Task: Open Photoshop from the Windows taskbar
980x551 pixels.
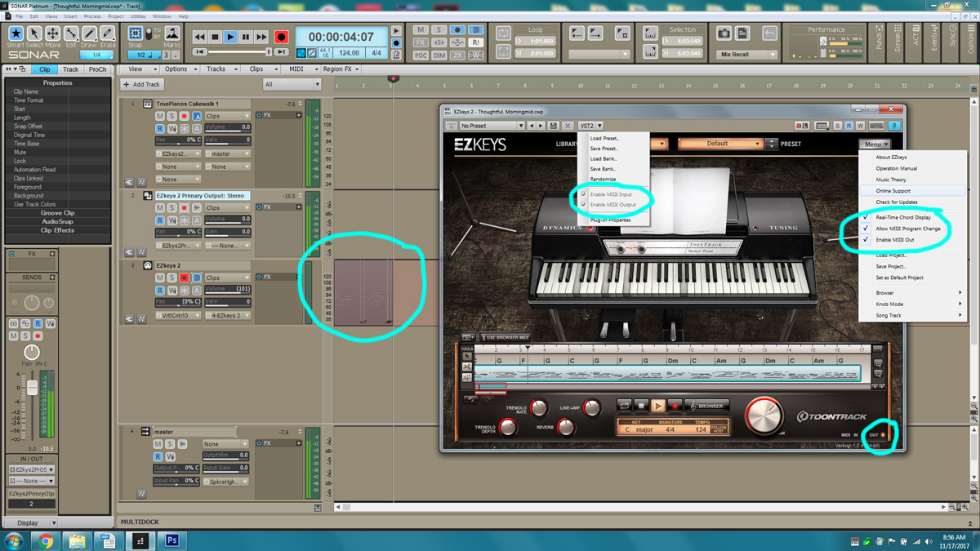Action: (x=172, y=540)
